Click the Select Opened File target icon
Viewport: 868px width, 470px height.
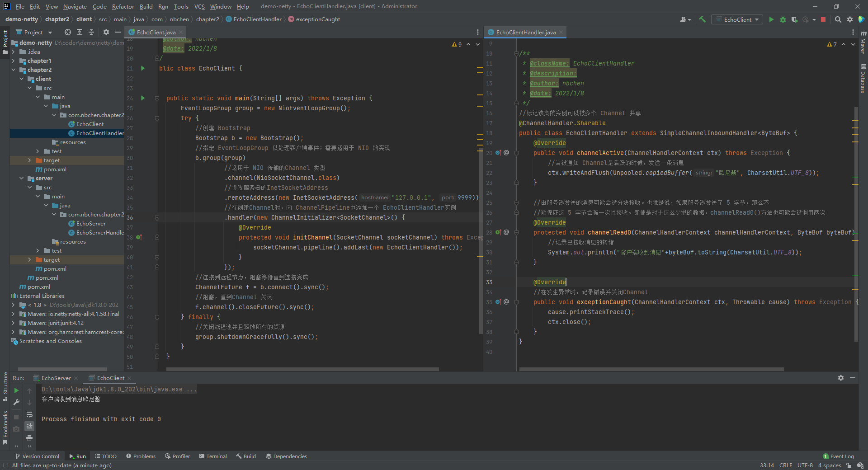point(68,32)
